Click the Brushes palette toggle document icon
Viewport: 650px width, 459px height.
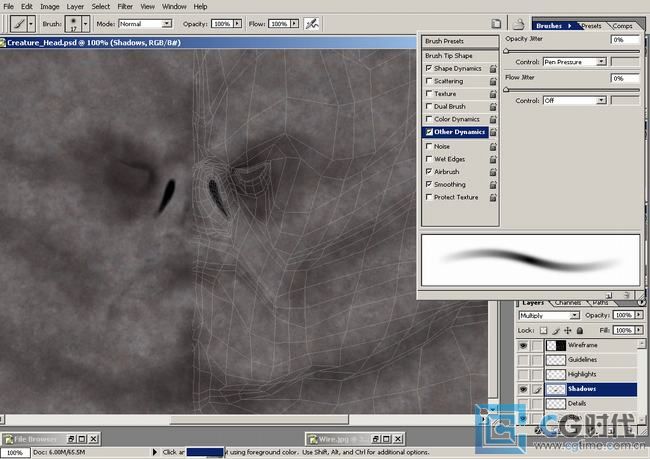pyautogui.click(x=496, y=24)
